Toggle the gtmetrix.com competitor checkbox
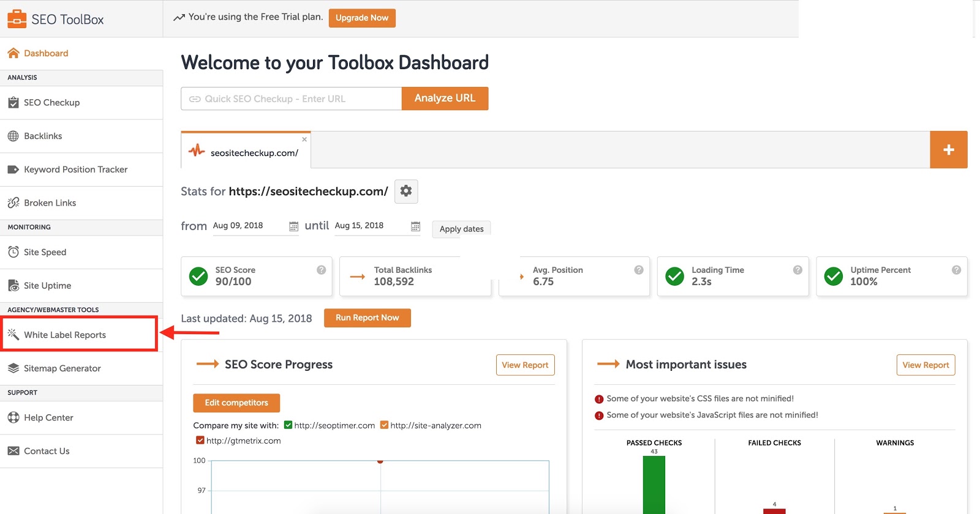980x514 pixels. (200, 441)
